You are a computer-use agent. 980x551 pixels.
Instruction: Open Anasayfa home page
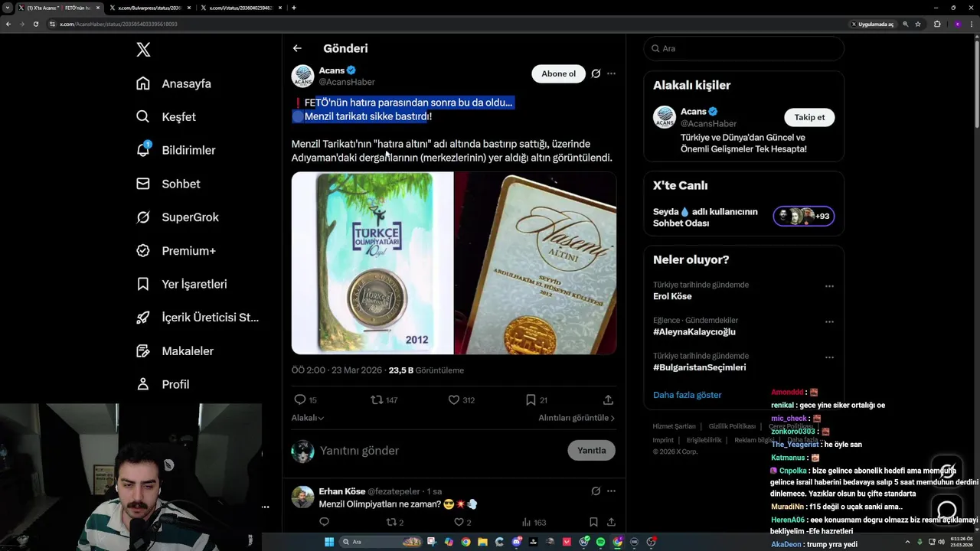click(x=174, y=83)
